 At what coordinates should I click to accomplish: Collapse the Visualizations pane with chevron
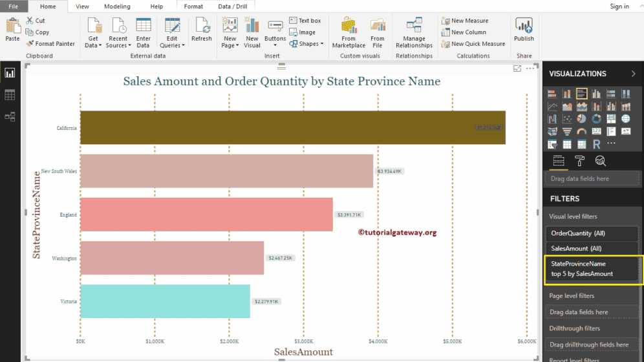[633, 74]
